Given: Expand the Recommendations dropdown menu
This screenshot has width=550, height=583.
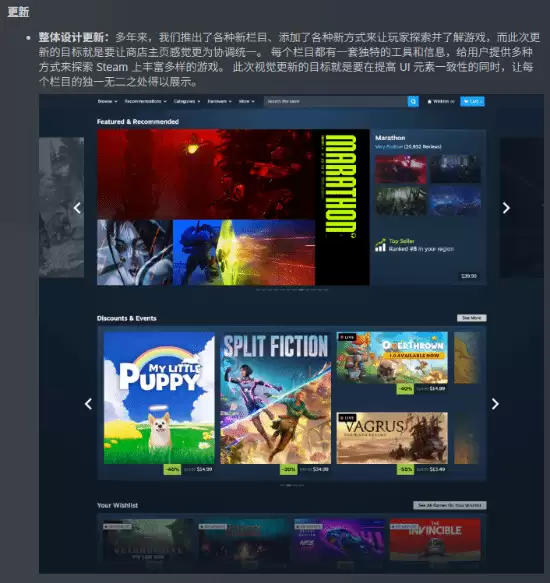Looking at the screenshot, I should tap(145, 101).
